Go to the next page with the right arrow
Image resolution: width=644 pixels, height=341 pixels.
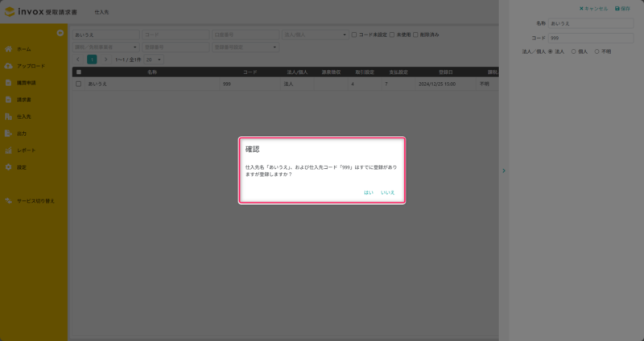click(105, 60)
